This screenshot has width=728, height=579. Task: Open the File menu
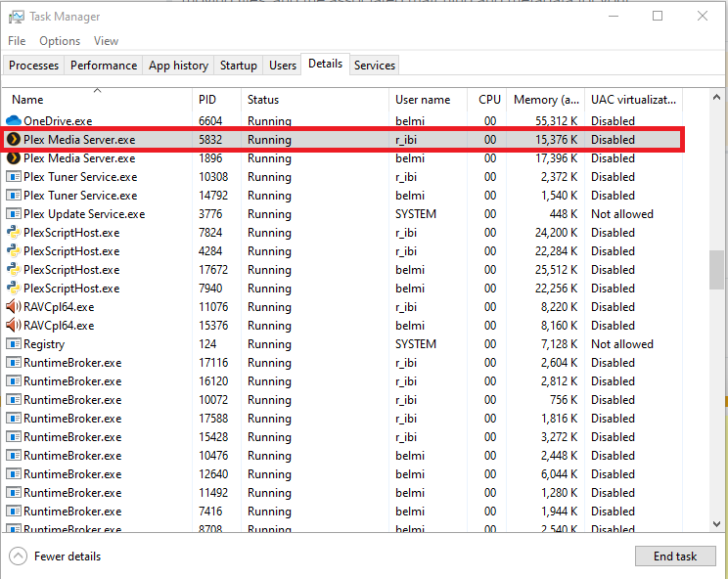pos(17,41)
